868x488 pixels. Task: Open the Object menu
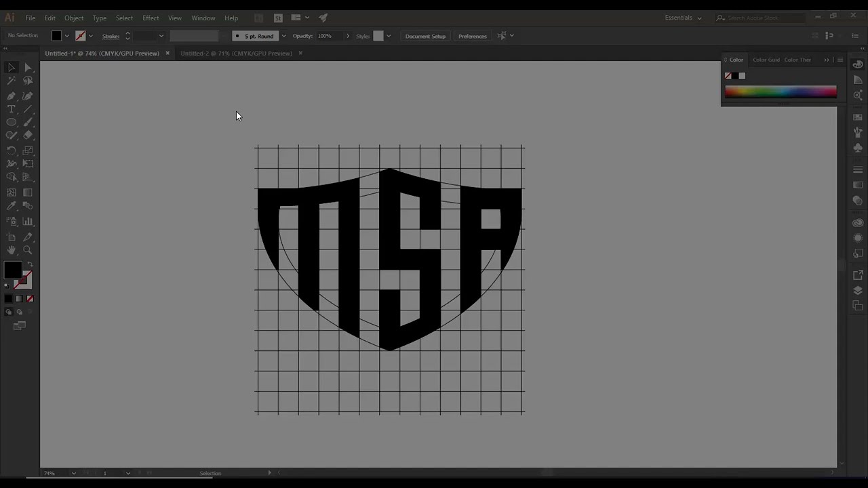[74, 18]
